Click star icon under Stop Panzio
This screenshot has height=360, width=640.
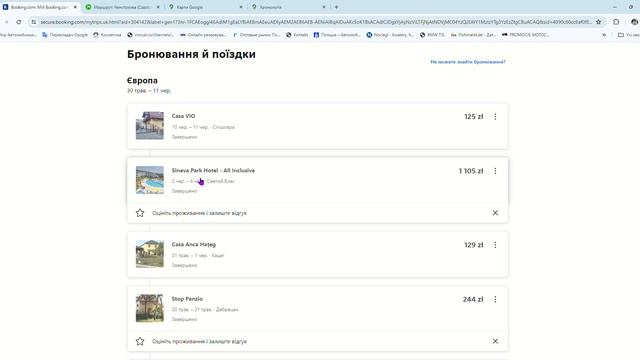coord(140,341)
